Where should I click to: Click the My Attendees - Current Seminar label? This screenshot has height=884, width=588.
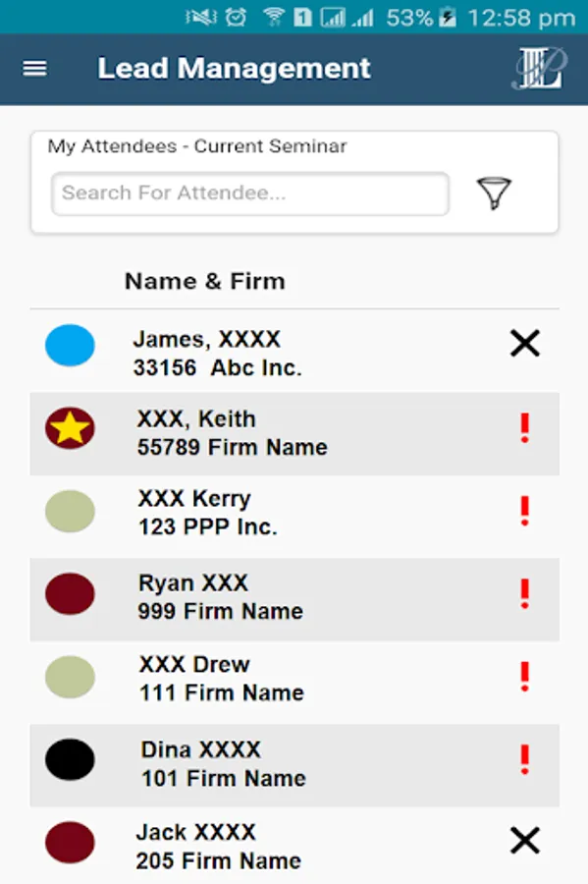(198, 145)
